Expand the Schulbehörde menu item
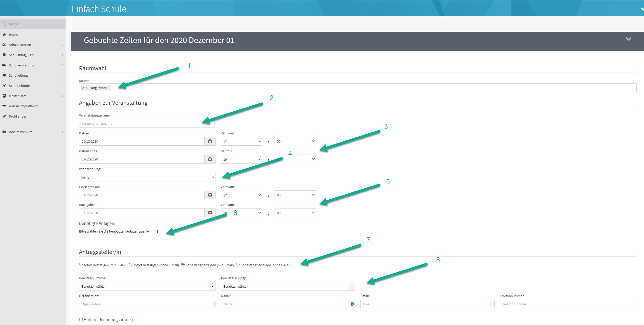 point(33,86)
